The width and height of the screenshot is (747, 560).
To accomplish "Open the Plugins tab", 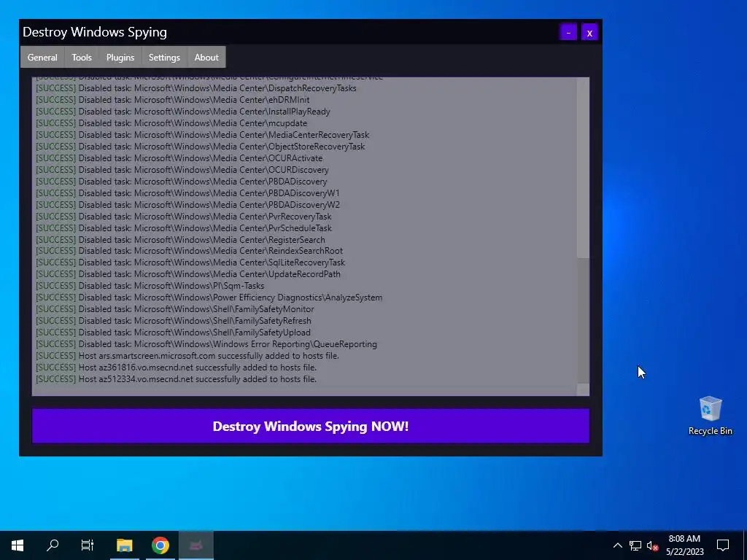I will [x=120, y=57].
